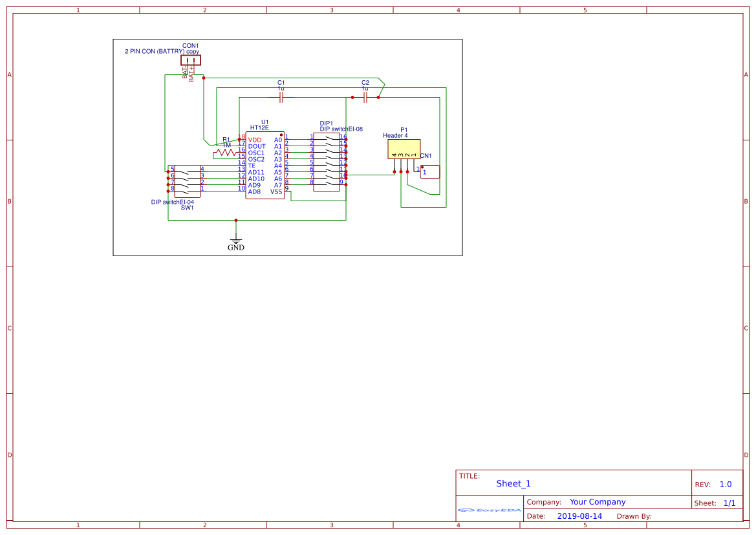Click the Sheet_1 title text
The image size is (756, 535).
513,483
